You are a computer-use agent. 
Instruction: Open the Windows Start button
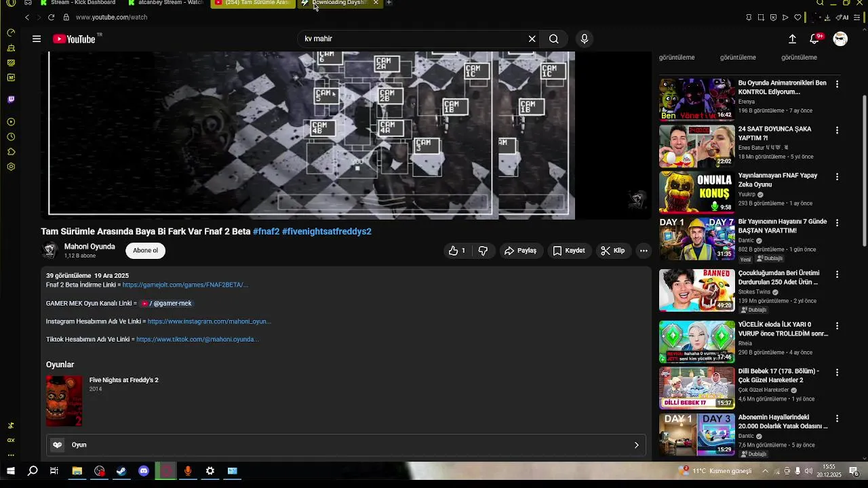click(x=11, y=471)
